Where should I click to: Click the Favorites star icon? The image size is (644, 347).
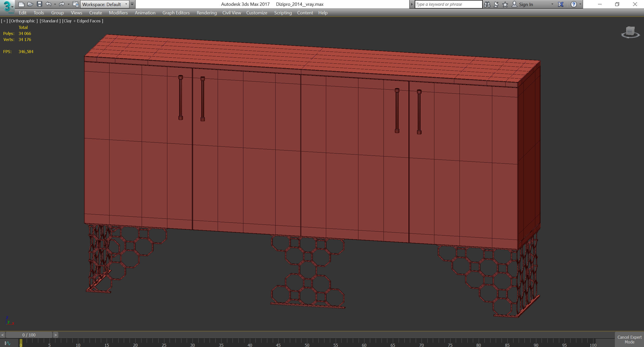coord(505,4)
